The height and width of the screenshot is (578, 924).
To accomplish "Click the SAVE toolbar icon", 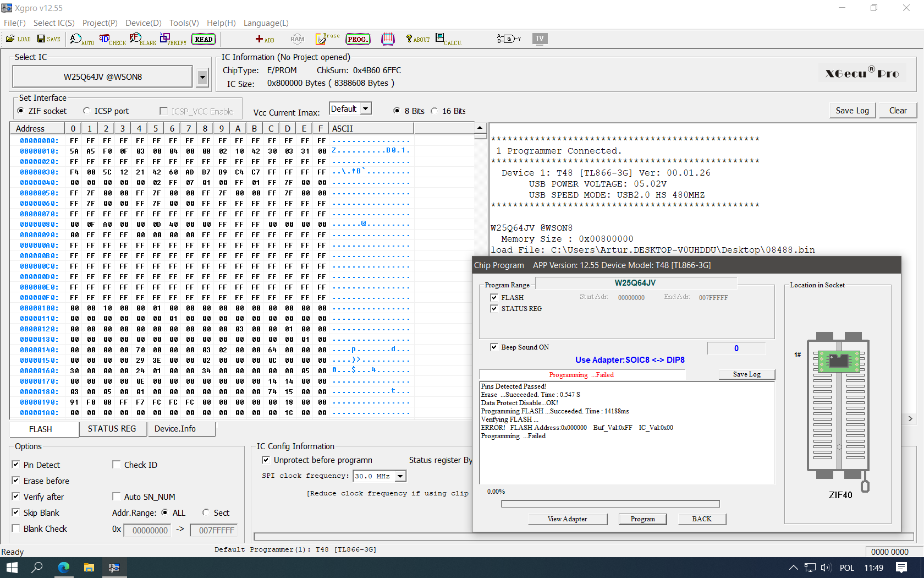I will point(48,39).
